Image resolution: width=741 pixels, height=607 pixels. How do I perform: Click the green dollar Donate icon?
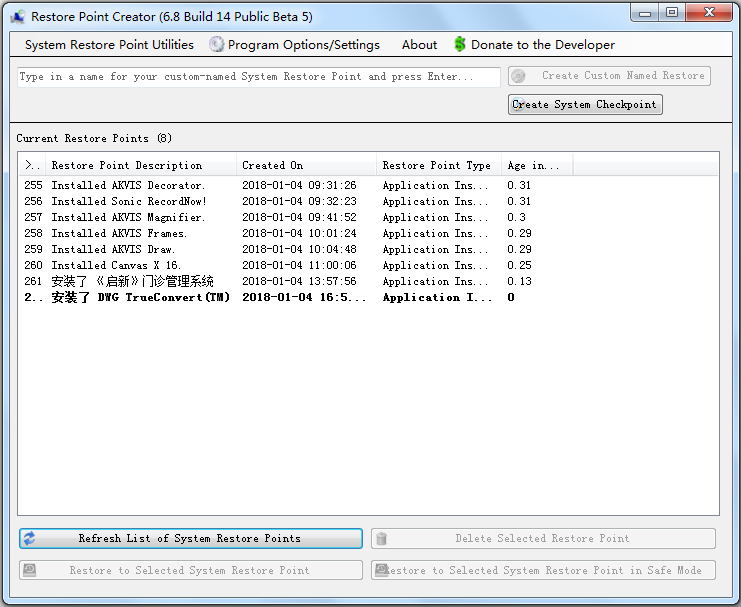tap(460, 44)
